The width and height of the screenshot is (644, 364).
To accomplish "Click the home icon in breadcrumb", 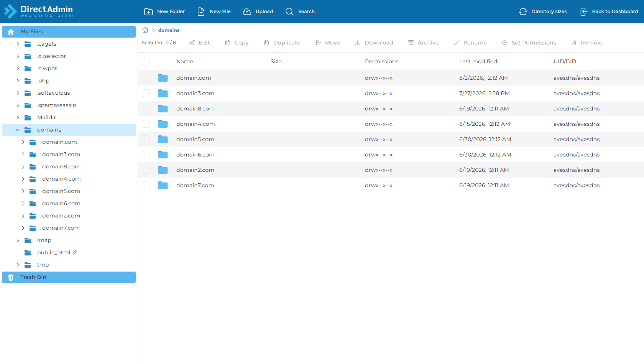I will coord(145,30).
